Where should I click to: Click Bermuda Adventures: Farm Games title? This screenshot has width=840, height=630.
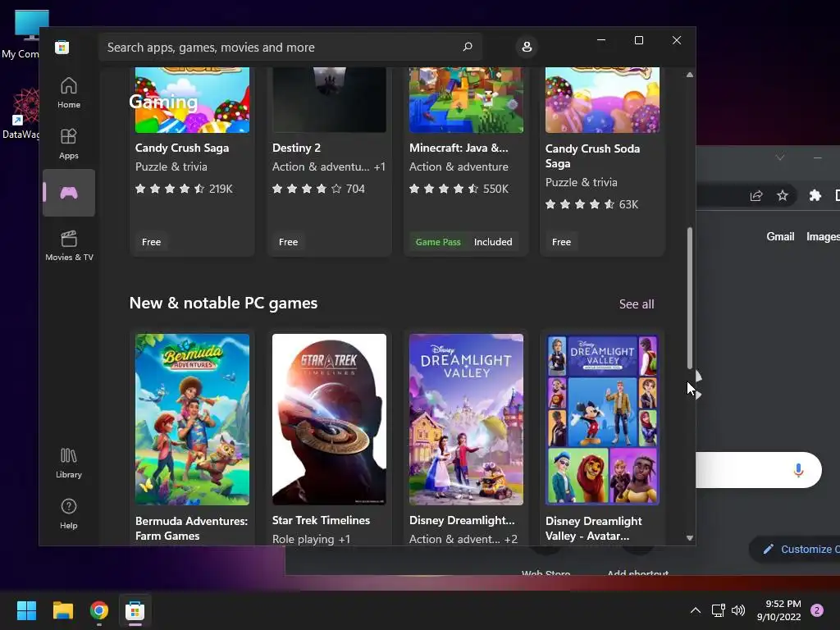(191, 528)
